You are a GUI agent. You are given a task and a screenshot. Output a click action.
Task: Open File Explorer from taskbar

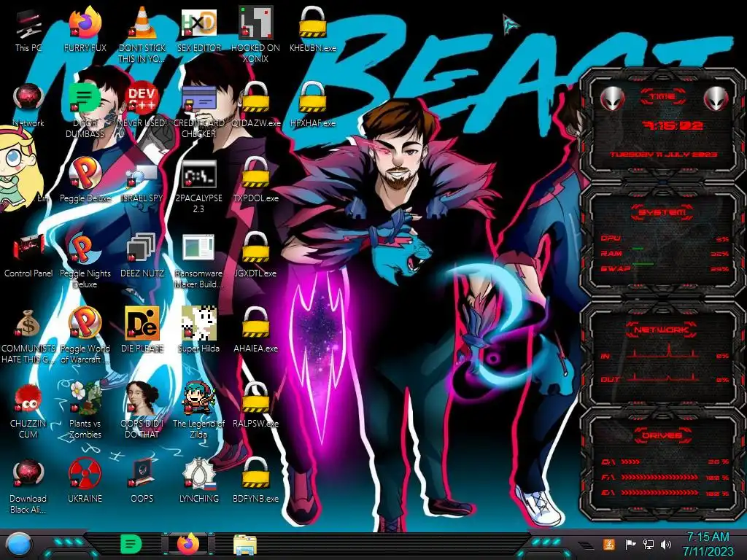click(x=245, y=545)
